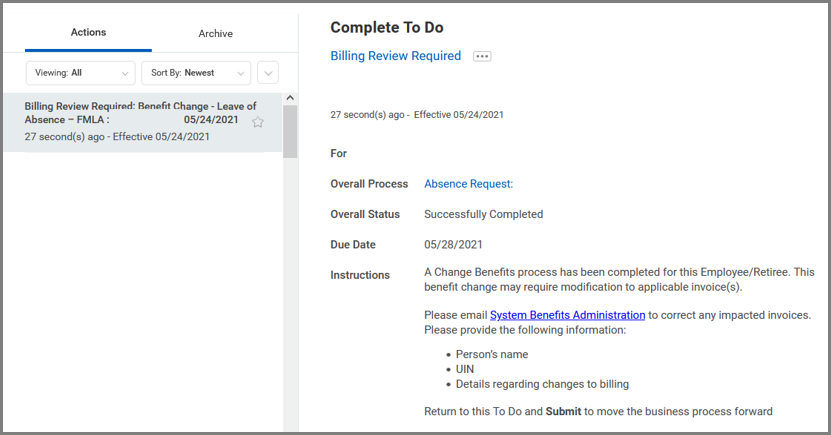Open the Sort By: Newest dropdown
The height and width of the screenshot is (435, 831).
point(196,73)
